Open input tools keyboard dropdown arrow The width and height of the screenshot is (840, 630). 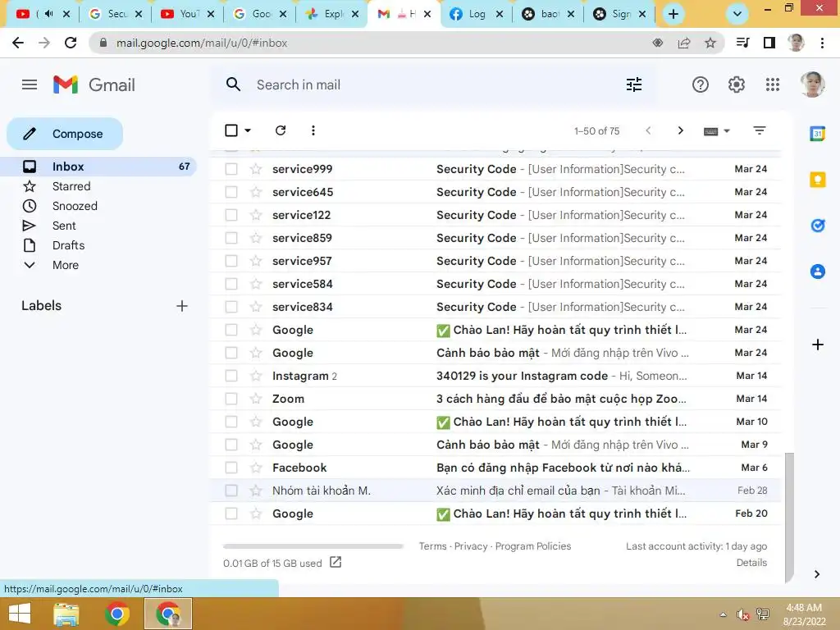click(727, 130)
